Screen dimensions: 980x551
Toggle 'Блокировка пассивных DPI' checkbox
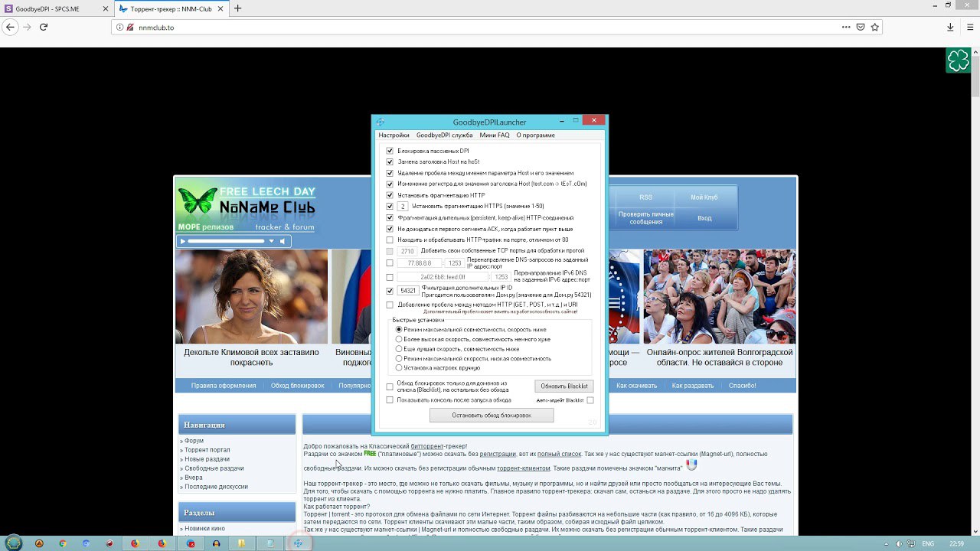[x=390, y=151]
